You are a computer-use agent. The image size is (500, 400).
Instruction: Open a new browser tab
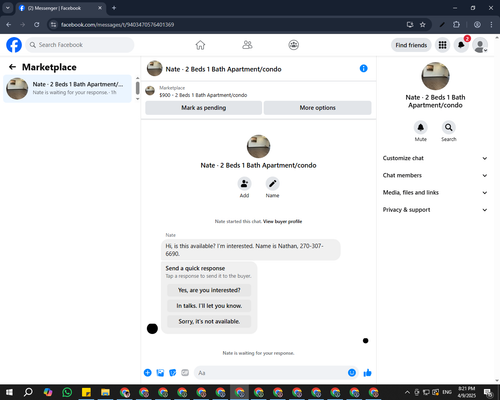[114, 8]
